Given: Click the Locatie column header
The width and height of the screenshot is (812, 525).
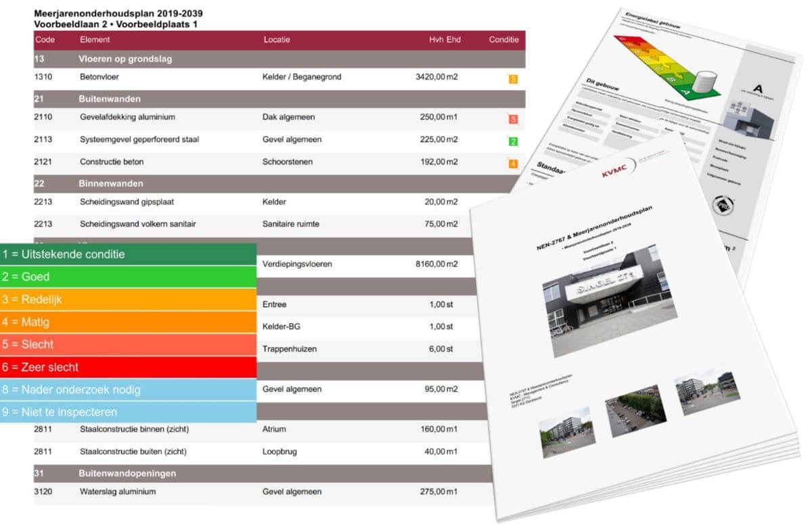Looking at the screenshot, I should 277,40.
